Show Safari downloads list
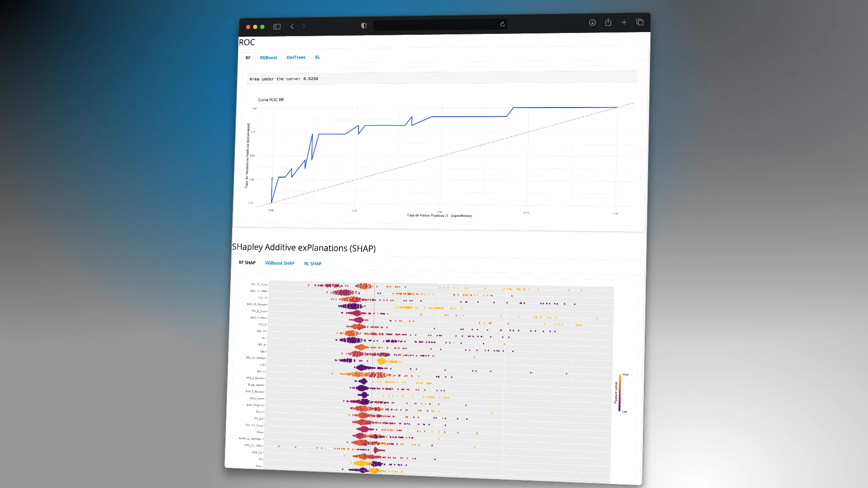The width and height of the screenshot is (868, 488). [592, 23]
